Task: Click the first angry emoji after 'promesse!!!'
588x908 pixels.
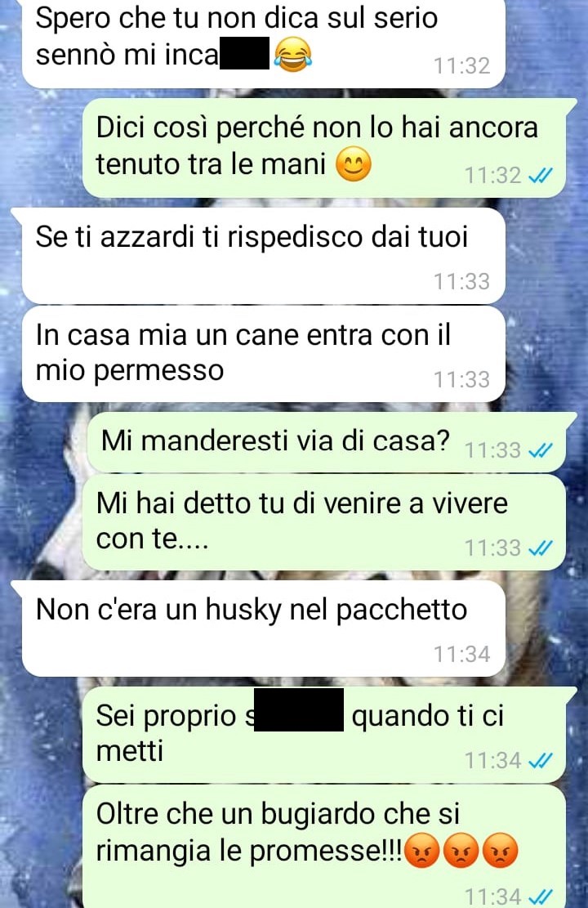Action: [x=422, y=850]
